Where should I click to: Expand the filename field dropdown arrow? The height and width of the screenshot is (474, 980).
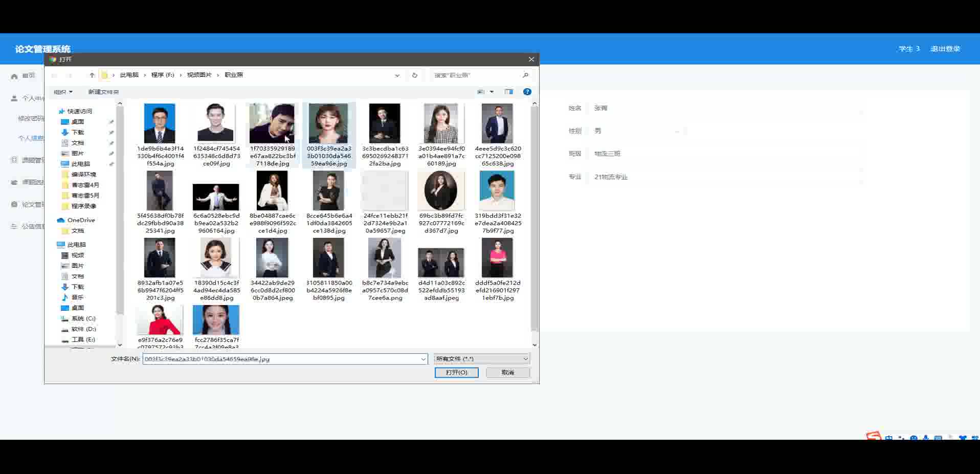[x=424, y=359]
